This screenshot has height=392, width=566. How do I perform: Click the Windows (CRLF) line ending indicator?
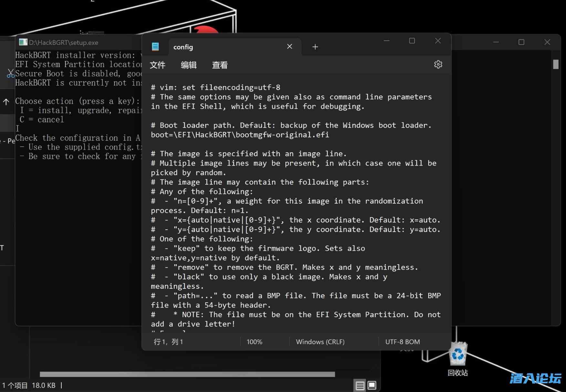[x=320, y=342]
